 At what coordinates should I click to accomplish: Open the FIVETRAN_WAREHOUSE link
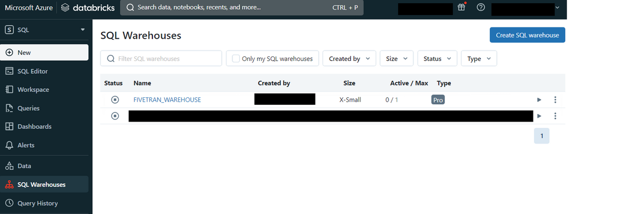click(x=167, y=100)
